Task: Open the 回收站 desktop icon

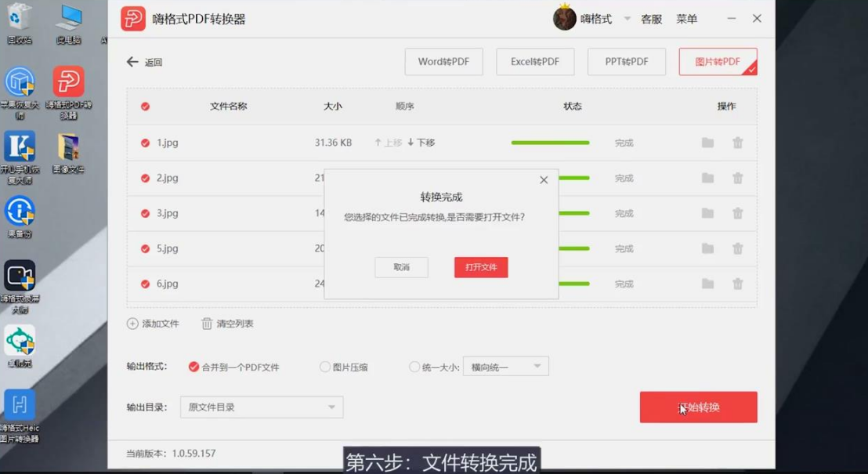Action: [x=19, y=22]
